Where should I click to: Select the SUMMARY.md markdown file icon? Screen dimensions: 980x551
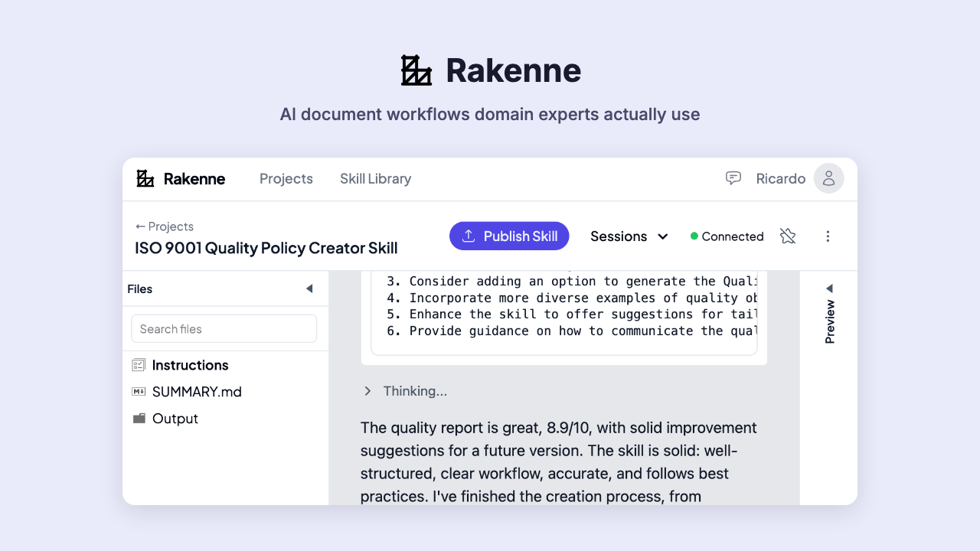point(139,391)
